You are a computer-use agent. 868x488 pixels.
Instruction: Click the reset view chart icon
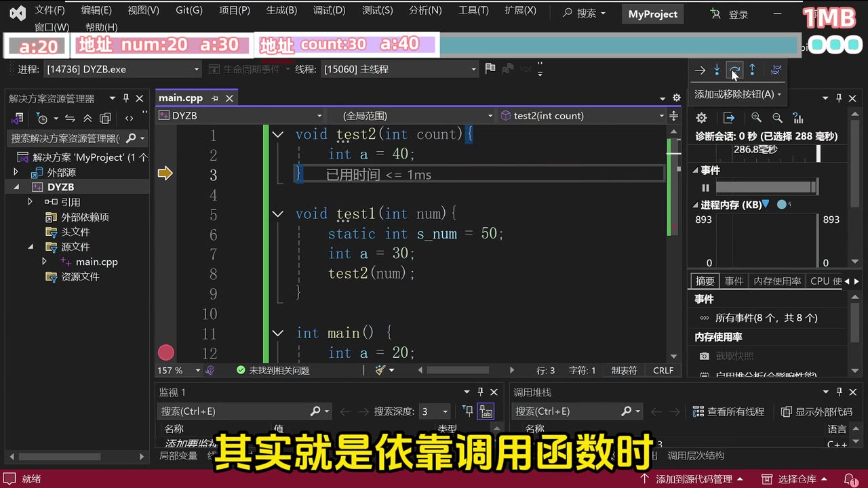pos(798,118)
